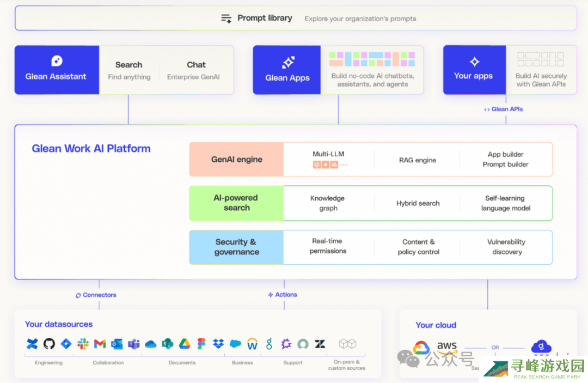
Task: Click Build no-code AI chatbots description
Action: [x=372, y=80]
